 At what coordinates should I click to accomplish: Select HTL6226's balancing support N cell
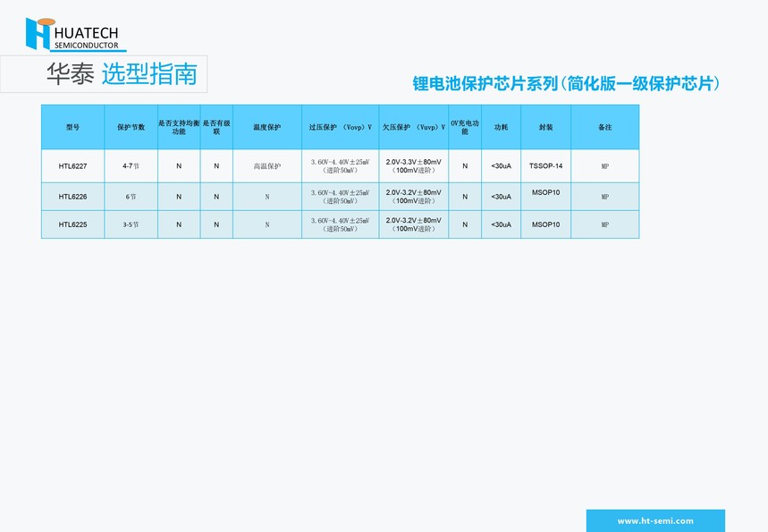pos(179,197)
